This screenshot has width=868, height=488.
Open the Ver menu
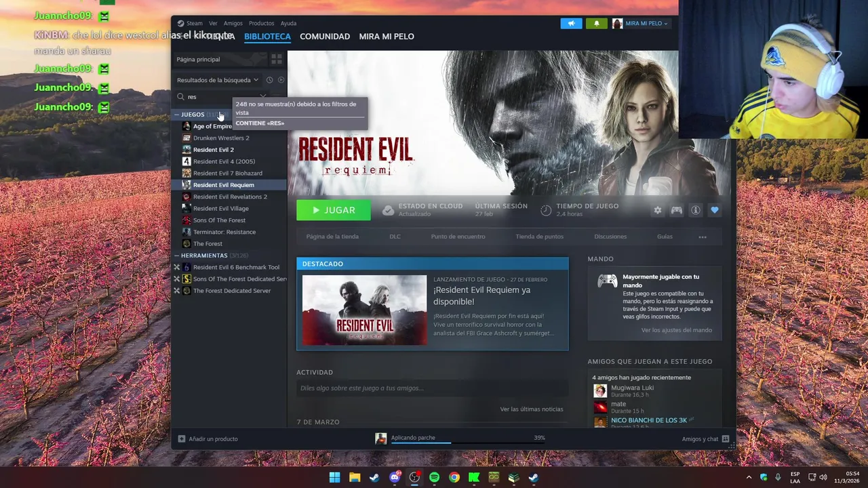tap(213, 23)
